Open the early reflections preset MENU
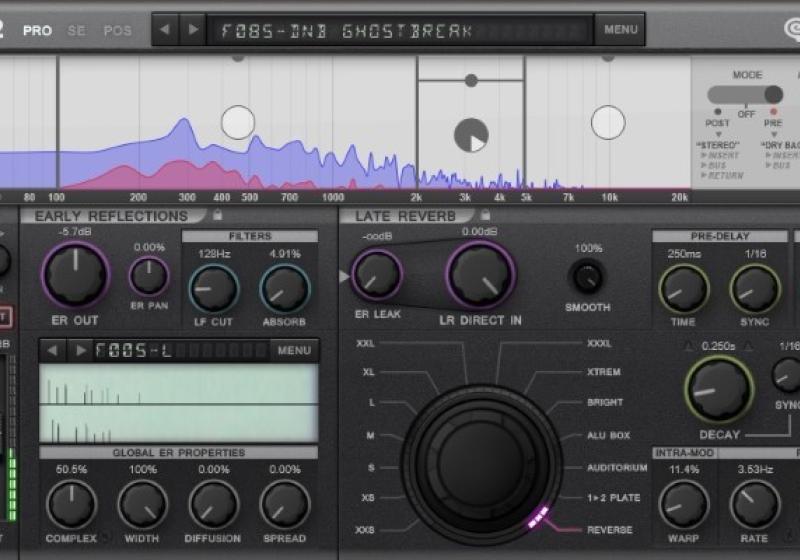Viewport: 800px width, 560px height. tap(294, 350)
